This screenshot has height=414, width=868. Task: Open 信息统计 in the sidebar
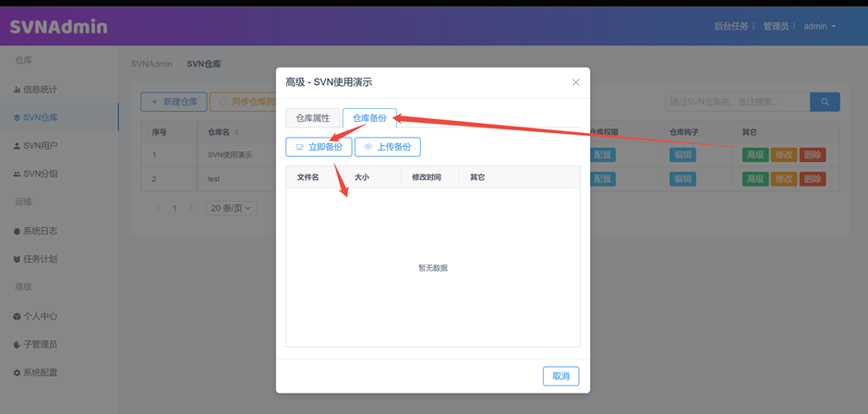(x=59, y=90)
